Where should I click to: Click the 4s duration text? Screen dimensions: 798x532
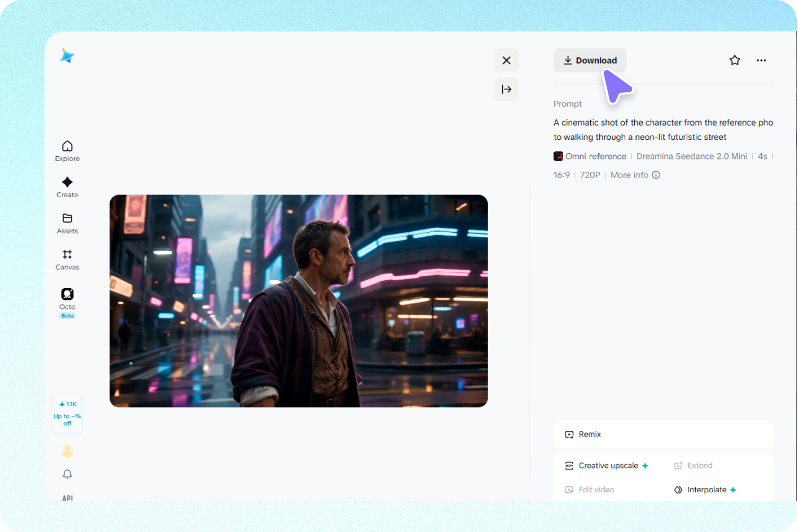[x=762, y=156]
